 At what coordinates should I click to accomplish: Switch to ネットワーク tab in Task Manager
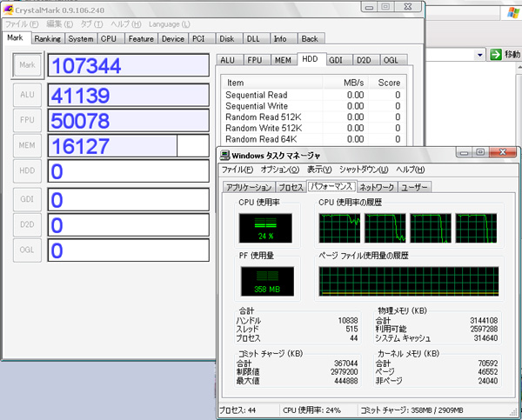(377, 187)
